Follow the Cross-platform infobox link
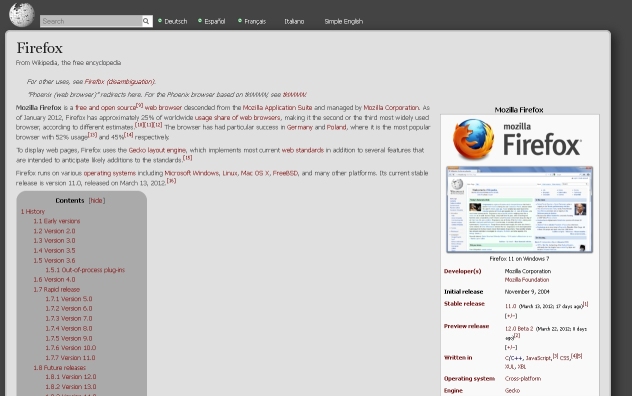 pyautogui.click(x=523, y=378)
